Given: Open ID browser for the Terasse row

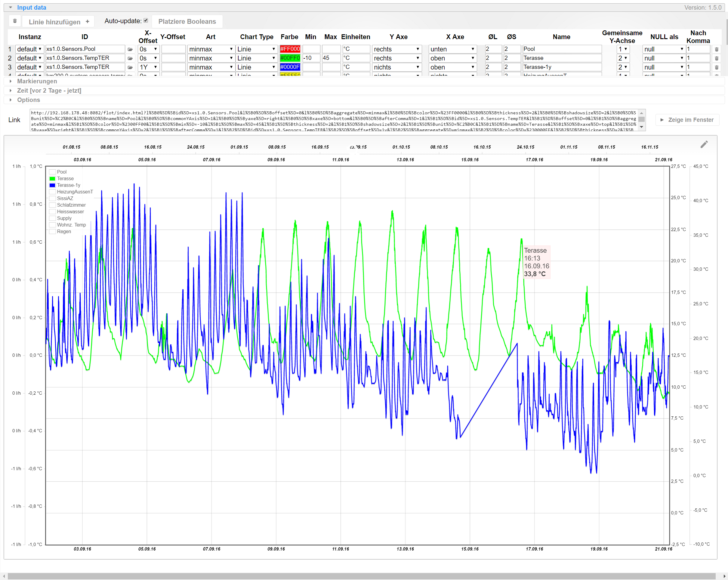Looking at the screenshot, I should click(130, 58).
